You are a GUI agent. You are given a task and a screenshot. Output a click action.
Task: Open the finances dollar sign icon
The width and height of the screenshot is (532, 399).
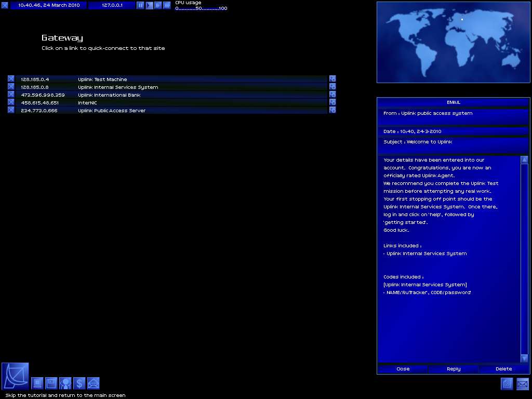(x=79, y=383)
